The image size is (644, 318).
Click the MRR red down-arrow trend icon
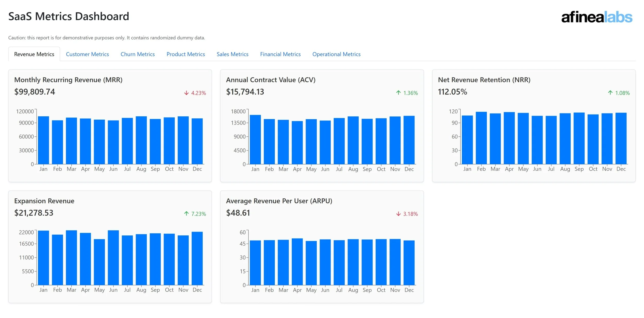click(186, 93)
